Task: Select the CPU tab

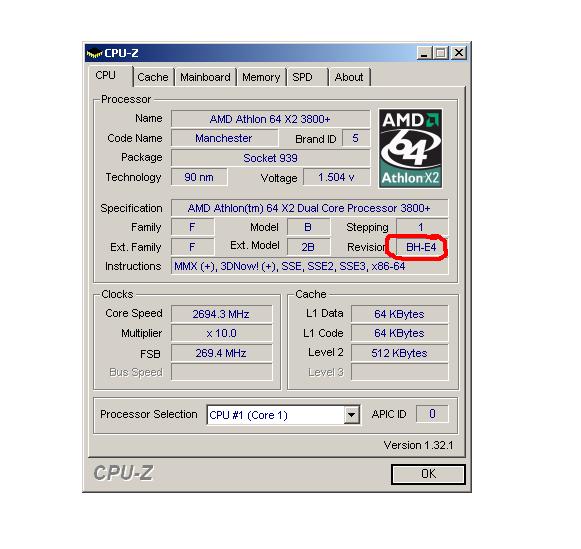Action: (x=110, y=76)
